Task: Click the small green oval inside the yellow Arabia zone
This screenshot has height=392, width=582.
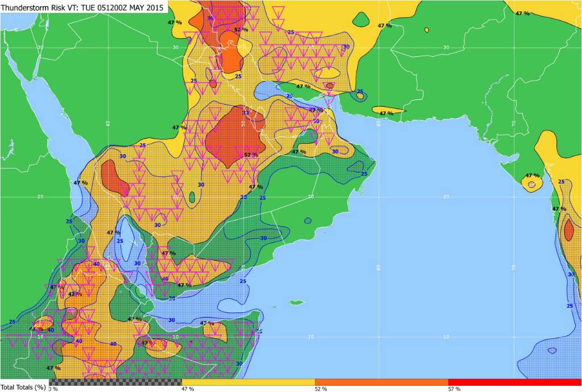Action: (192, 198)
